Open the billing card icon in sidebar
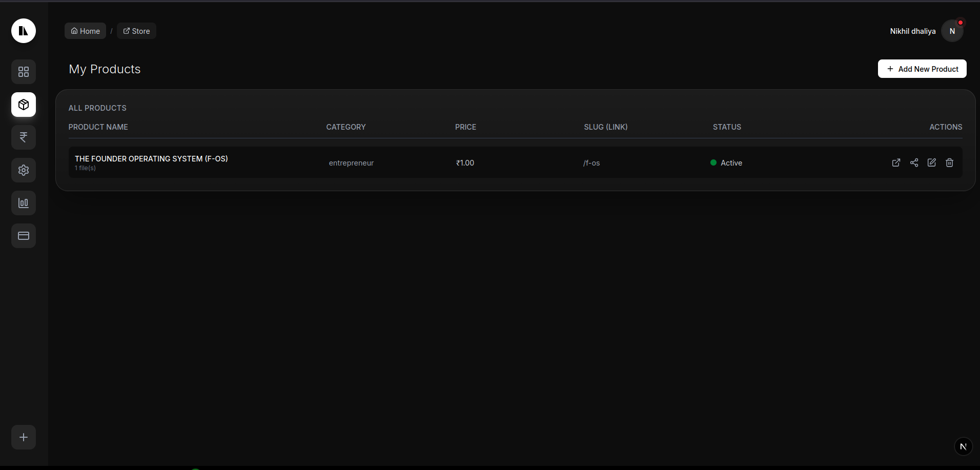 (x=23, y=235)
